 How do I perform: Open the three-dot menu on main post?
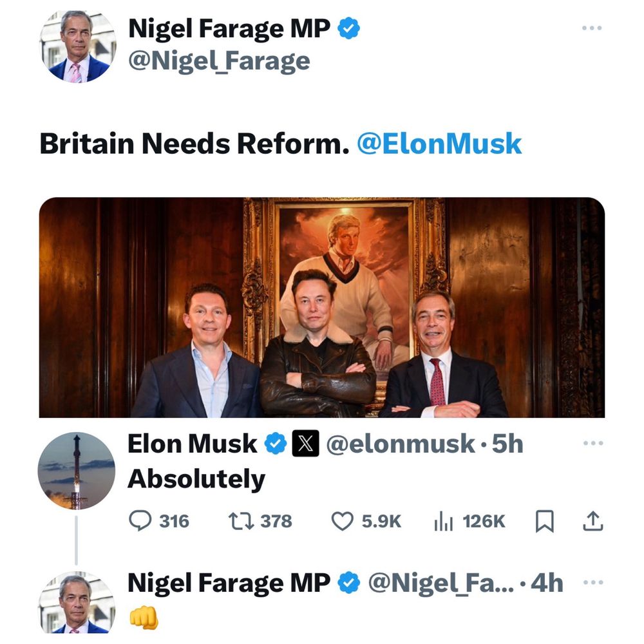click(591, 28)
